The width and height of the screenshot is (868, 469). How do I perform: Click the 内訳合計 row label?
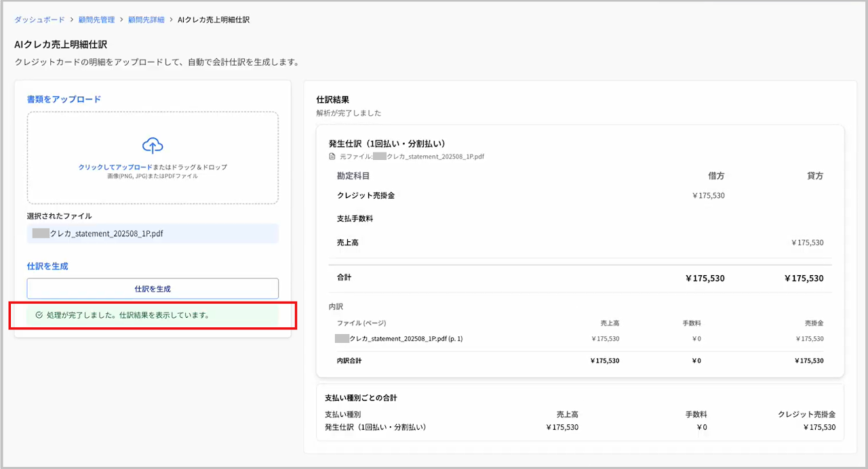tap(349, 361)
